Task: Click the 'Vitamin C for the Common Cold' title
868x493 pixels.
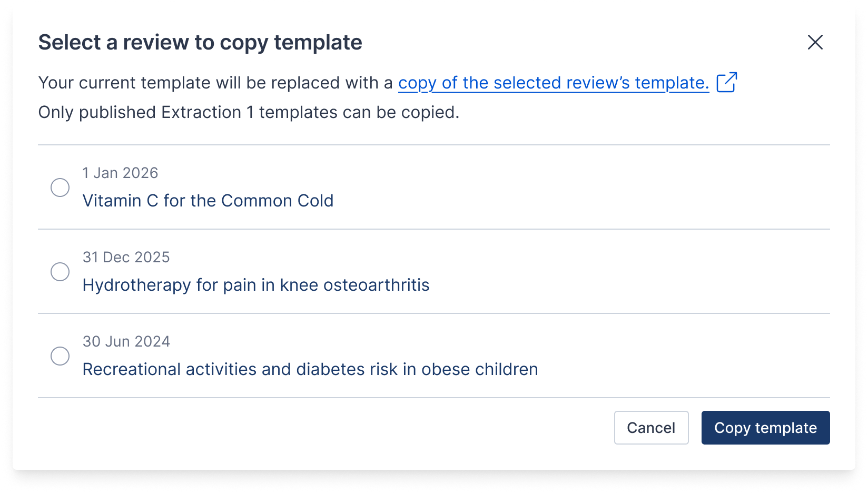Action: tap(208, 201)
